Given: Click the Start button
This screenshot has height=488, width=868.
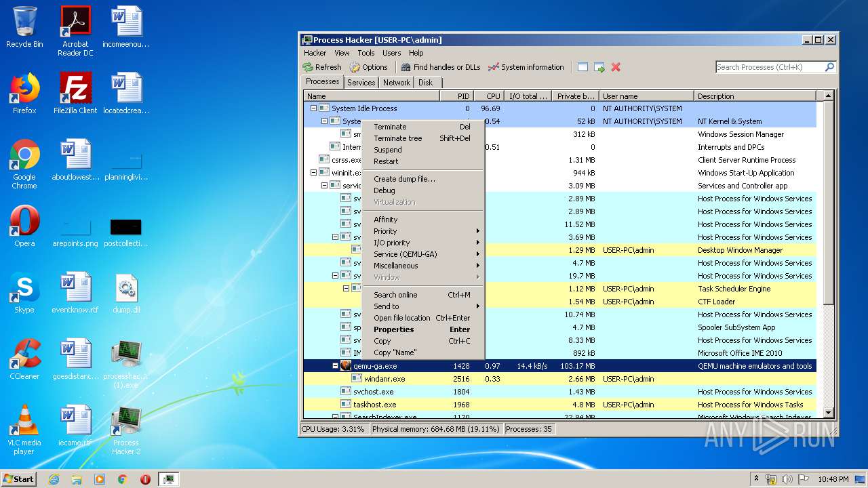Looking at the screenshot, I should pos(19,479).
